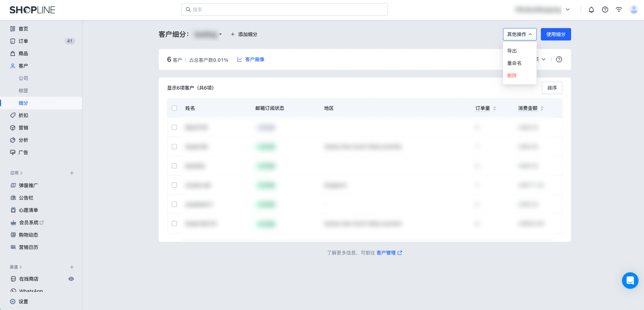644x310 pixels.
Task: Click the help question mark icon in header
Action: click(605, 10)
